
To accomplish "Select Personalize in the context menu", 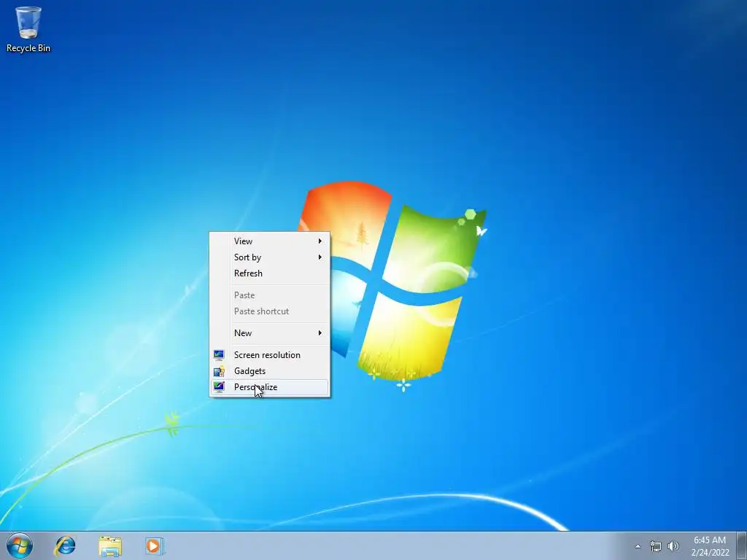I will [x=270, y=387].
